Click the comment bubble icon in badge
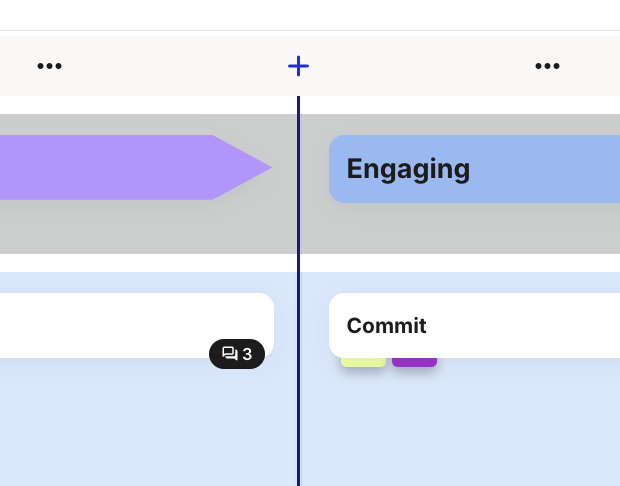620x486 pixels. click(229, 354)
